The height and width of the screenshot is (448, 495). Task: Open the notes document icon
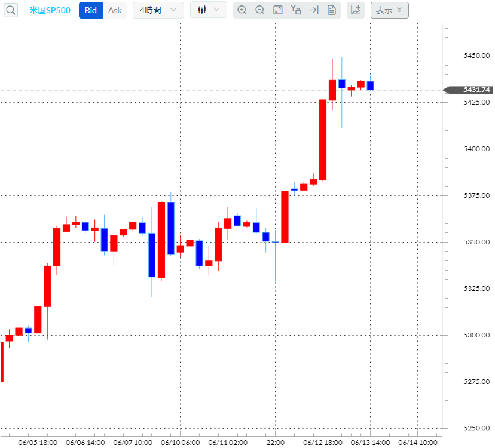(x=331, y=10)
